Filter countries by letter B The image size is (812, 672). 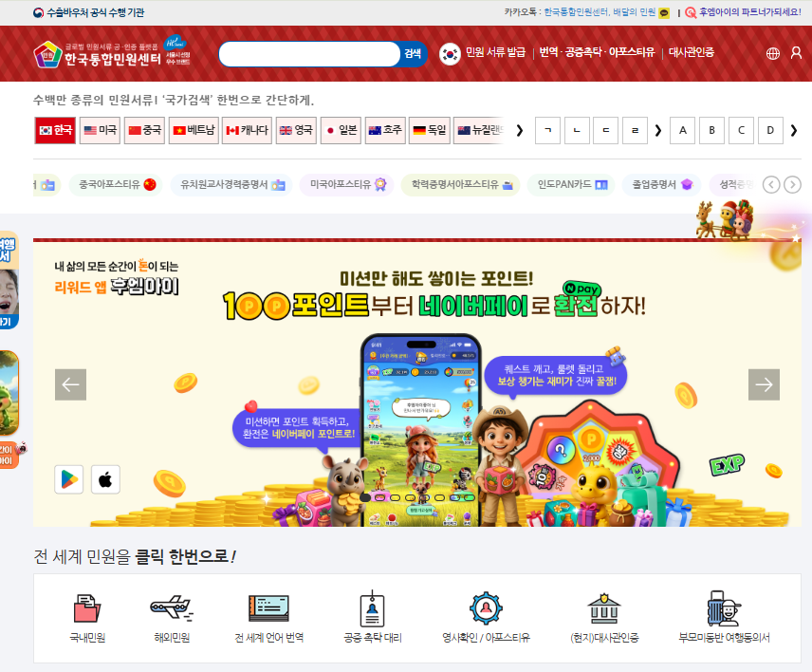coord(712,131)
